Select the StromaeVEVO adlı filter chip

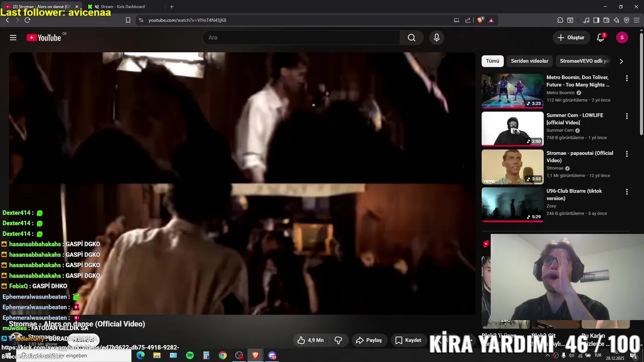pos(584,61)
